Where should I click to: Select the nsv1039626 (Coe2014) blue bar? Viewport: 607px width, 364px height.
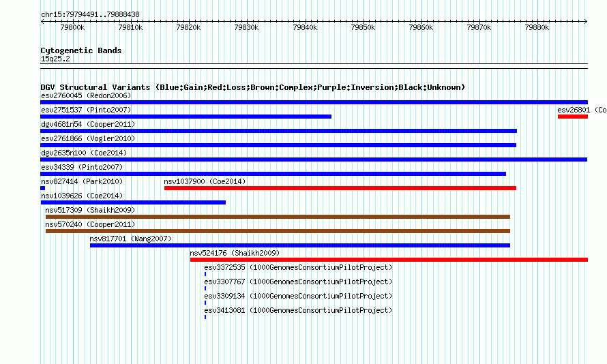click(x=133, y=202)
